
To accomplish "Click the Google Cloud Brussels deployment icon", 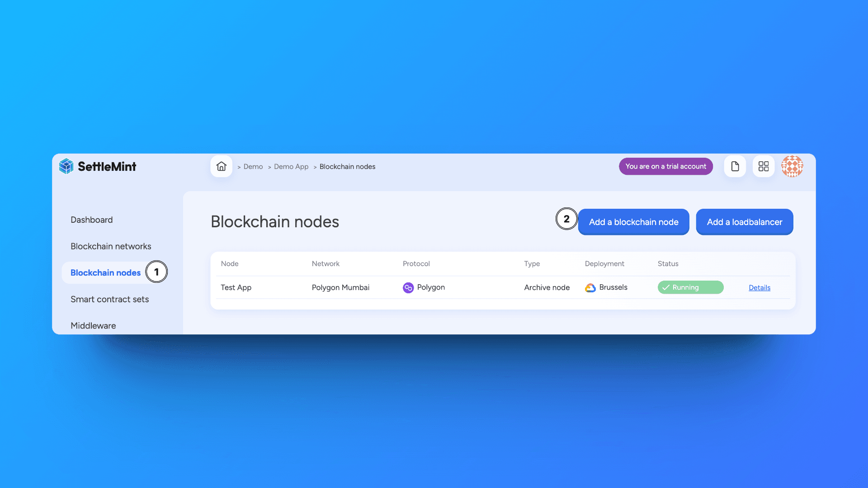I will pos(590,288).
